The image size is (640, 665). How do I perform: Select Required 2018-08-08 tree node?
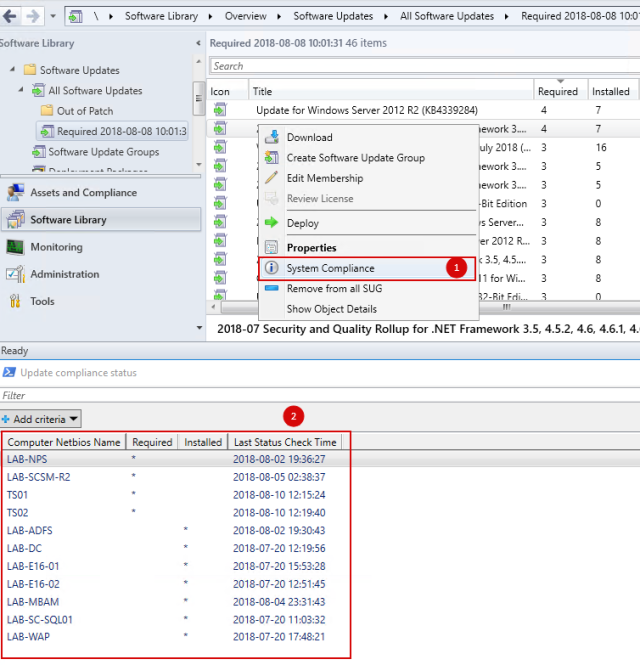pyautogui.click(x=112, y=131)
